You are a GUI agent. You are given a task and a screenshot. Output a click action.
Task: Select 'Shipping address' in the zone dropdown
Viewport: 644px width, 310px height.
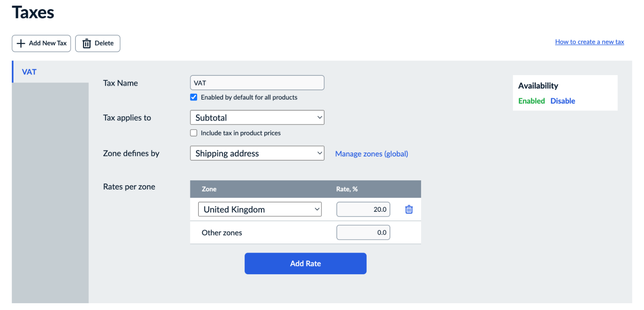[257, 153]
